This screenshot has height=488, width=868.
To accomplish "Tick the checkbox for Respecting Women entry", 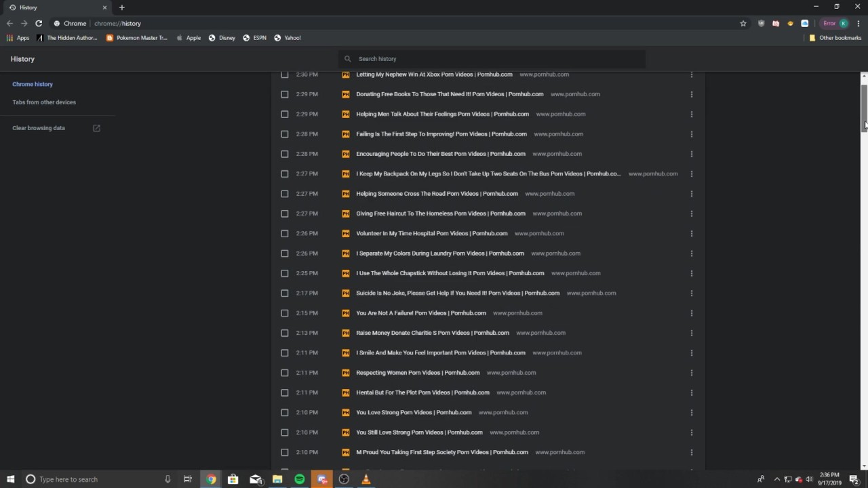I will click(x=285, y=373).
